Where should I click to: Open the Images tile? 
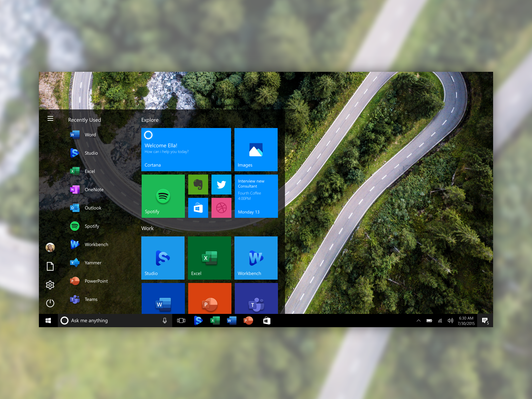click(256, 150)
